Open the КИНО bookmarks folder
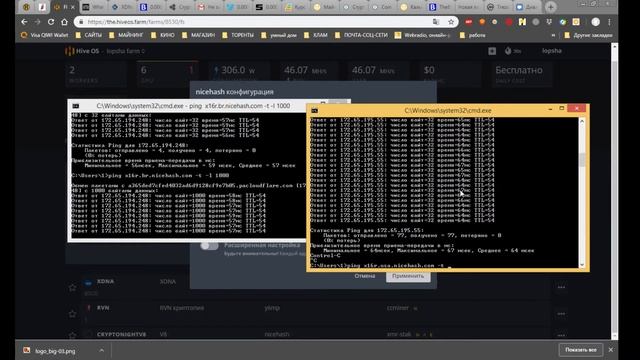640x360 pixels. coord(162,35)
